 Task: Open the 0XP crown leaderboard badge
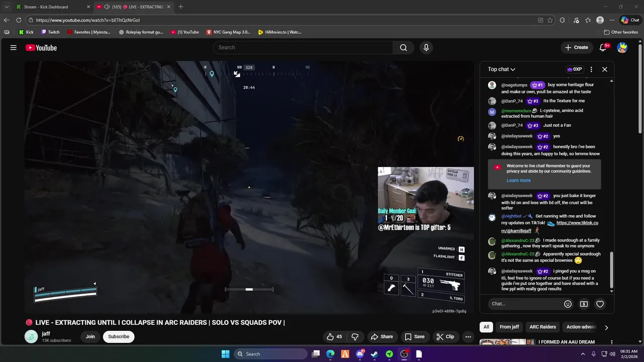[574, 69]
